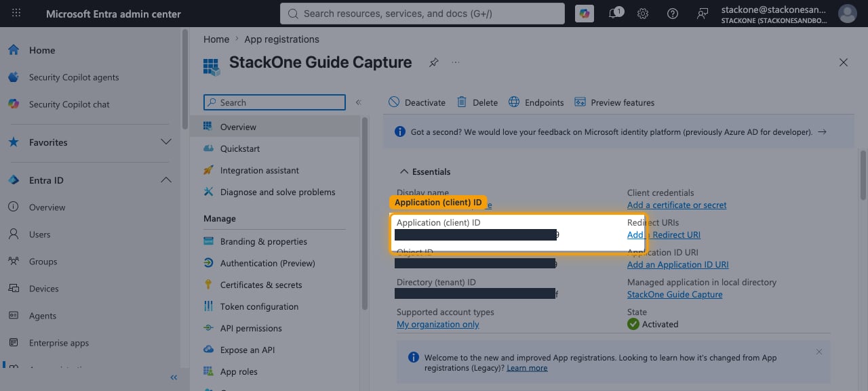Click Add a Redirect URI link

tap(664, 235)
